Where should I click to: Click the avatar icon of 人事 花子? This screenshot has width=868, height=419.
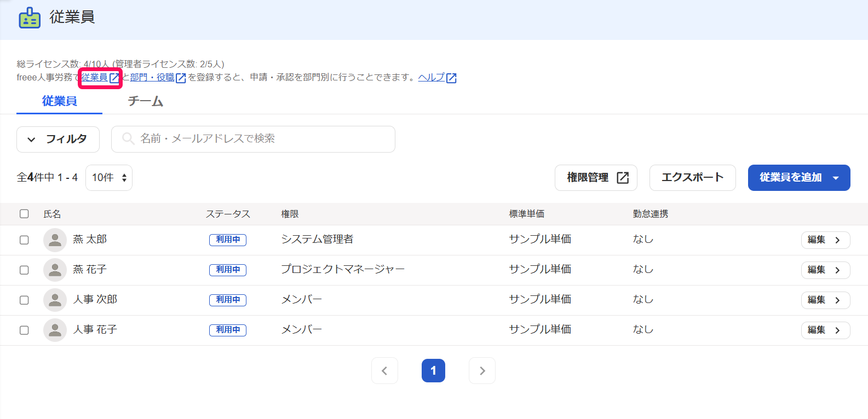pos(55,330)
